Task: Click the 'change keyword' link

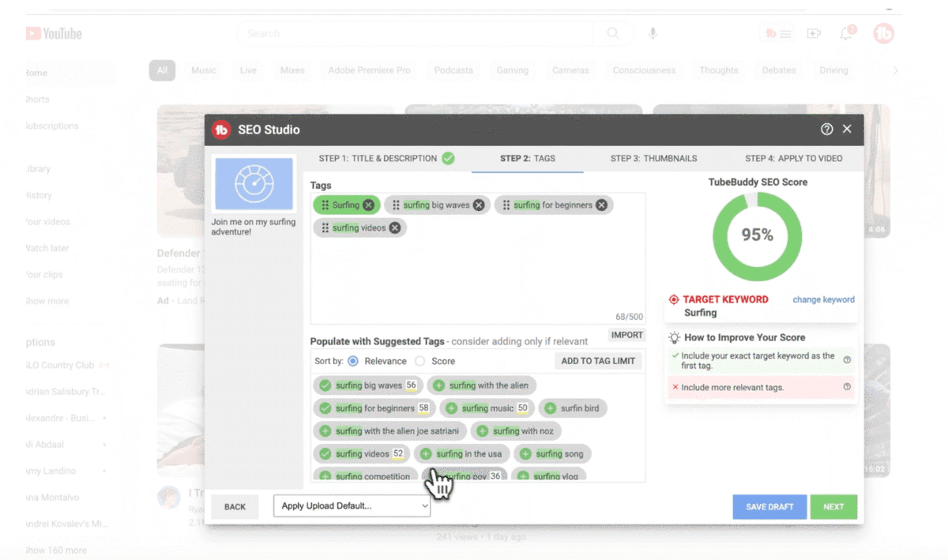Action: (823, 300)
